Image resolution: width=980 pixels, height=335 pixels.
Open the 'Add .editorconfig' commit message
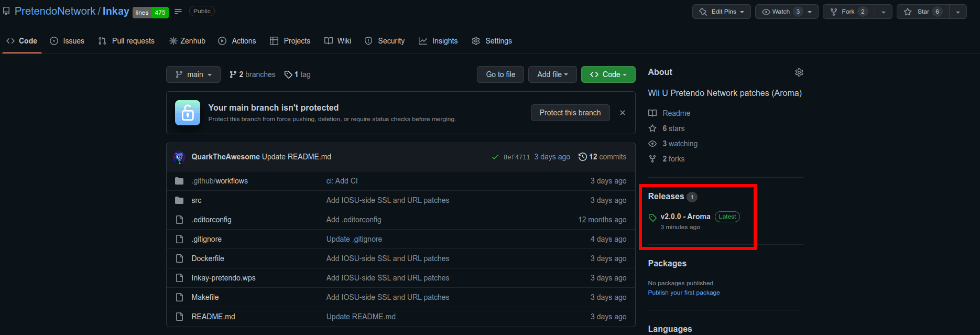click(354, 220)
